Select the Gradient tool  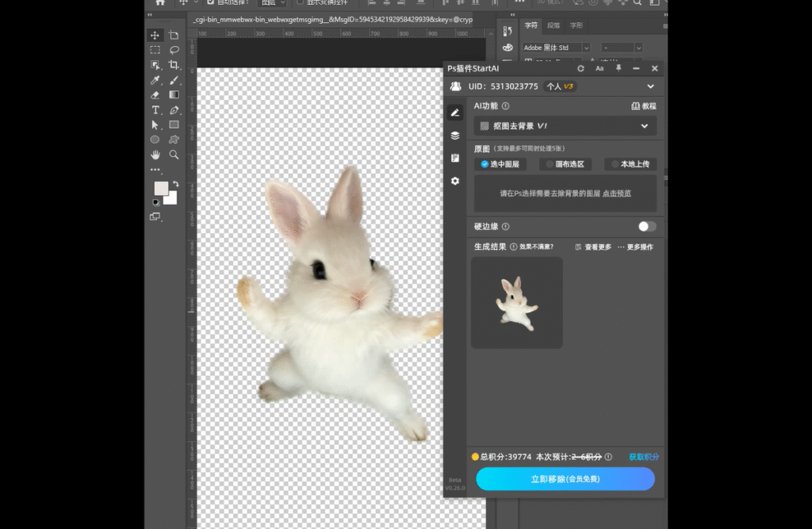click(174, 95)
